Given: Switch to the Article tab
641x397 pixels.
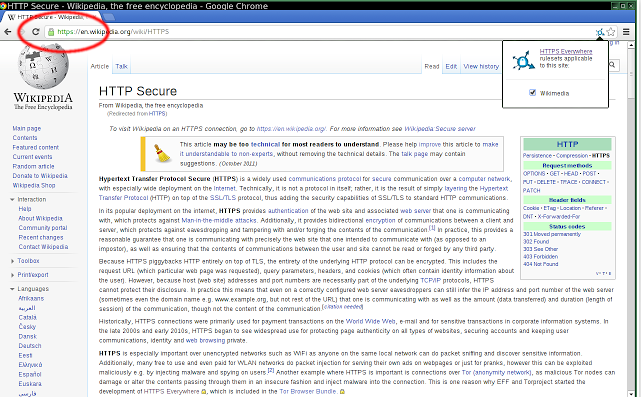Looking at the screenshot, I should click(x=100, y=66).
